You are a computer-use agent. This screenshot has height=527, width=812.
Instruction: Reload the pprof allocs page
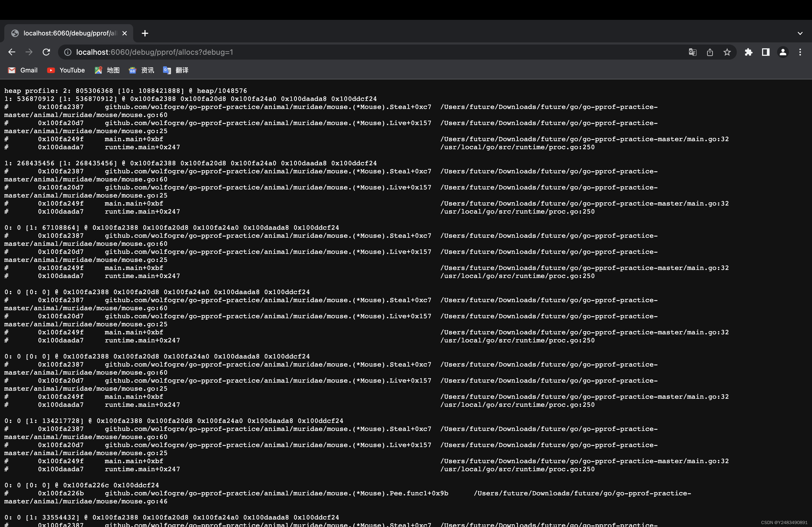46,52
